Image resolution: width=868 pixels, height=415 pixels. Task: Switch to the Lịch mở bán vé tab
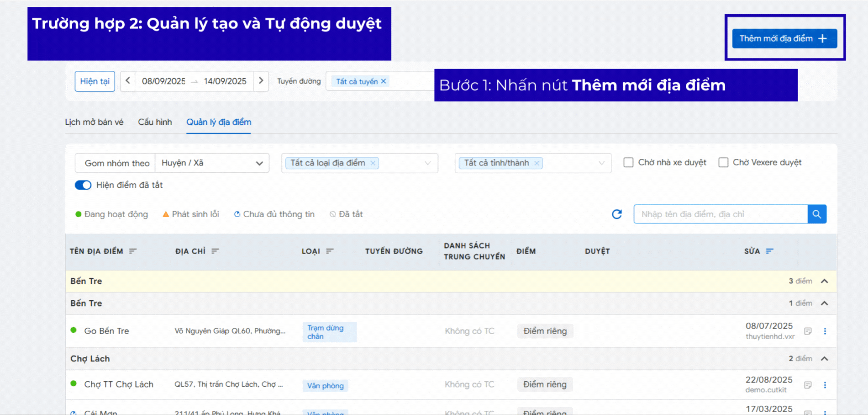tap(94, 122)
